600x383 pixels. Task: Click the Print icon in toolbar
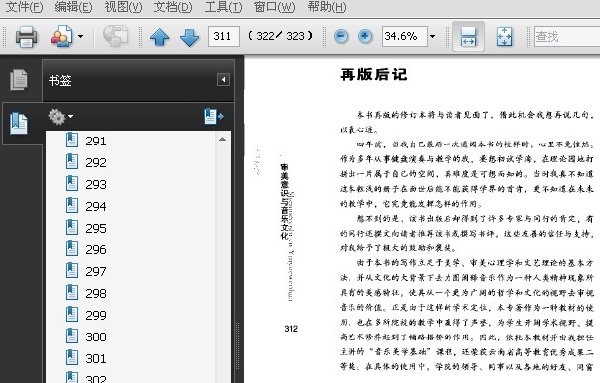coord(26,37)
